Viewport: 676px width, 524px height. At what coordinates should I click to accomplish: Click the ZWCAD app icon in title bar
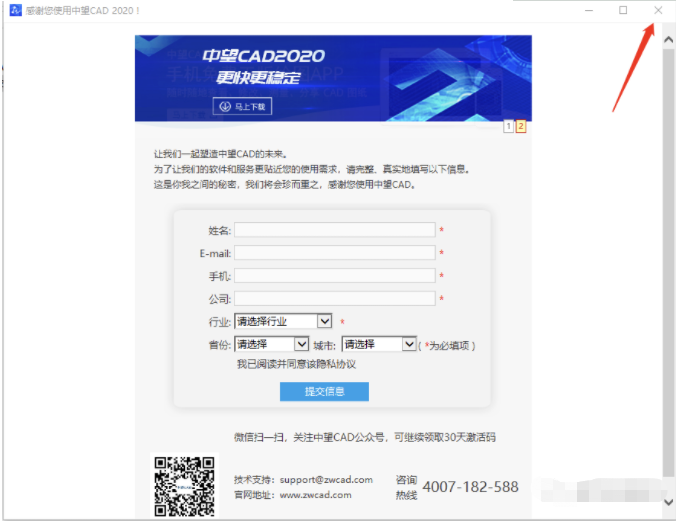16,10
